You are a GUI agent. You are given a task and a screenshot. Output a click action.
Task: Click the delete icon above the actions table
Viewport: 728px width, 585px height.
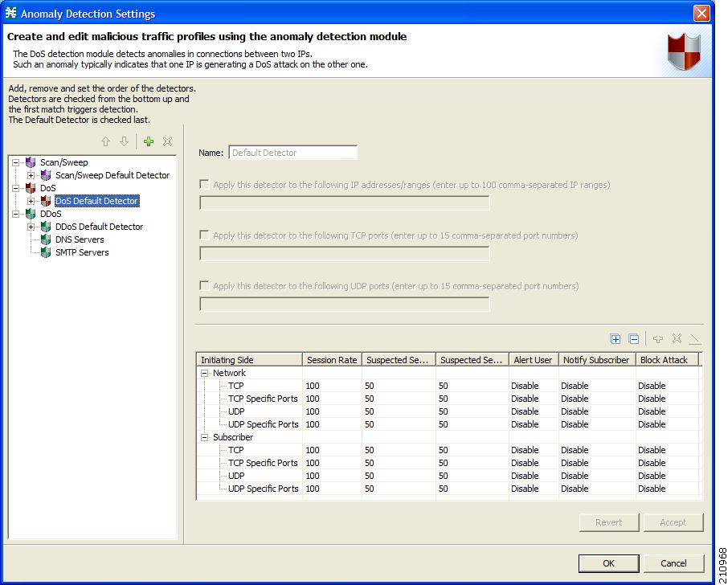(677, 338)
